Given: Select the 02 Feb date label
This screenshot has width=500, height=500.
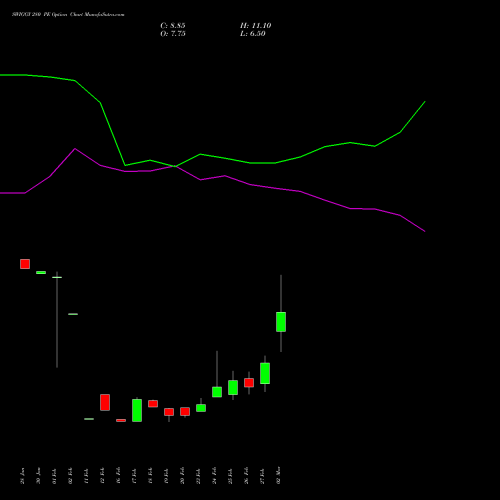Looking at the screenshot, I should (70, 476).
